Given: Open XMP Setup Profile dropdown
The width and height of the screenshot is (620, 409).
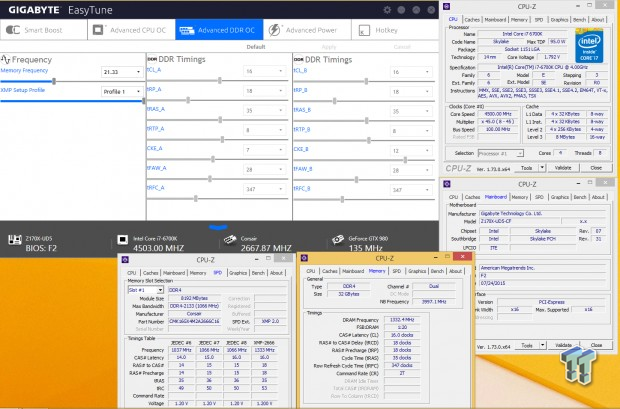Looking at the screenshot, I should 121,91.
